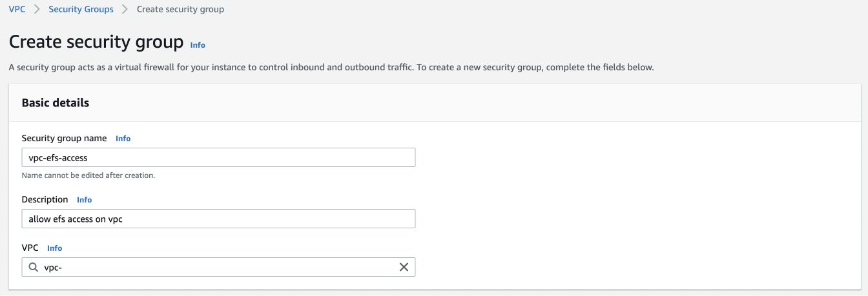Click the breadcrumb chevron after VPC
868x296 pixels.
(37, 10)
